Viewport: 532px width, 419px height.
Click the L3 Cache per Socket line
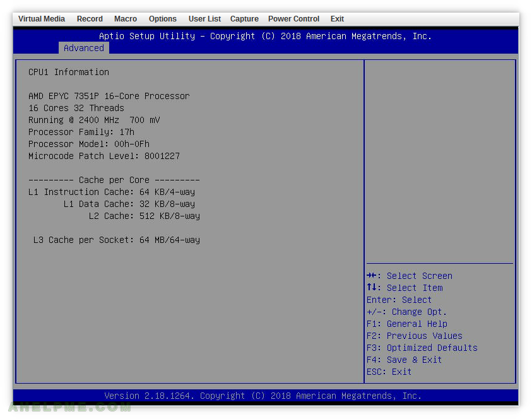116,240
